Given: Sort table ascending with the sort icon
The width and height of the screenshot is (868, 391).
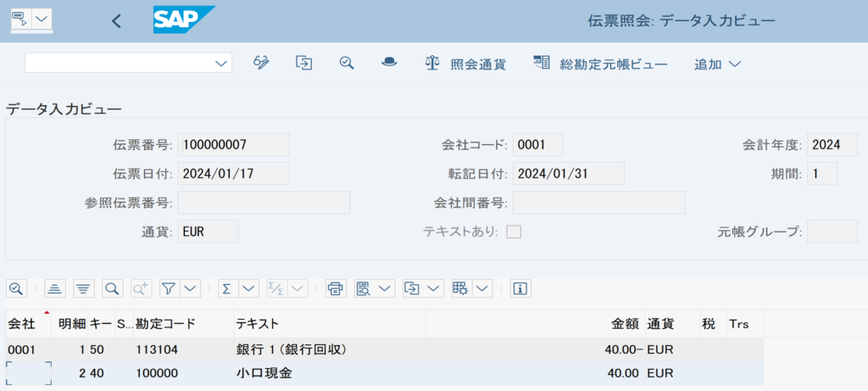Looking at the screenshot, I should pyautogui.click(x=54, y=288).
